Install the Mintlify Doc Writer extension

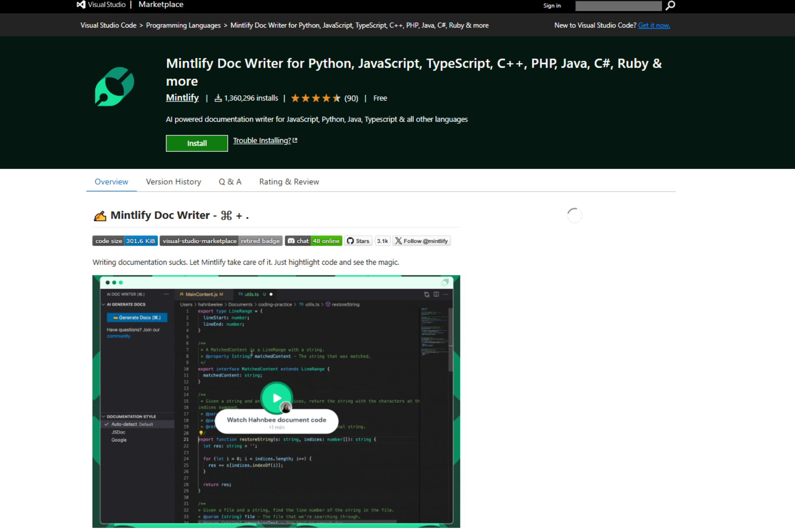pos(197,143)
